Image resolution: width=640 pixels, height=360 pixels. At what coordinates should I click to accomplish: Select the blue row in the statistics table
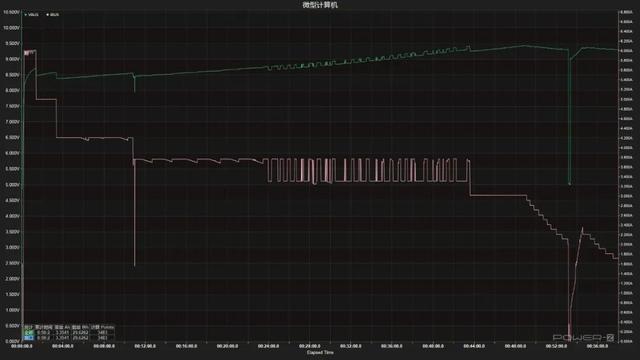69,338
